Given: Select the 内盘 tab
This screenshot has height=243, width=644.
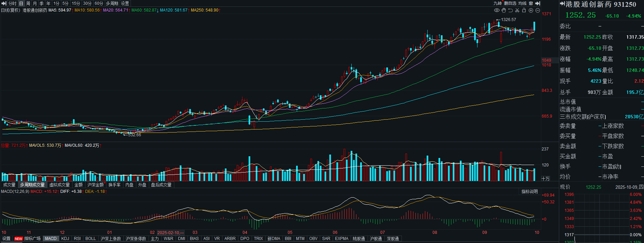Looking at the screenshot, I should [129, 185].
